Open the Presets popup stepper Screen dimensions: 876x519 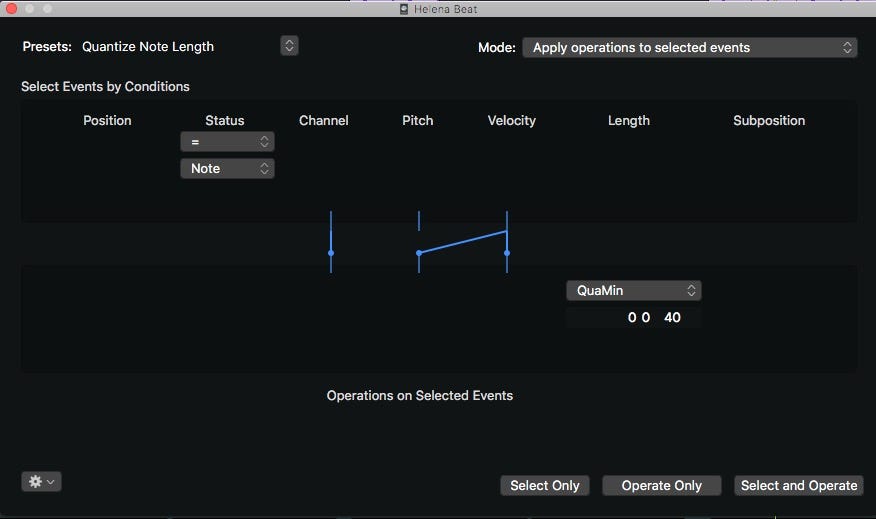289,46
